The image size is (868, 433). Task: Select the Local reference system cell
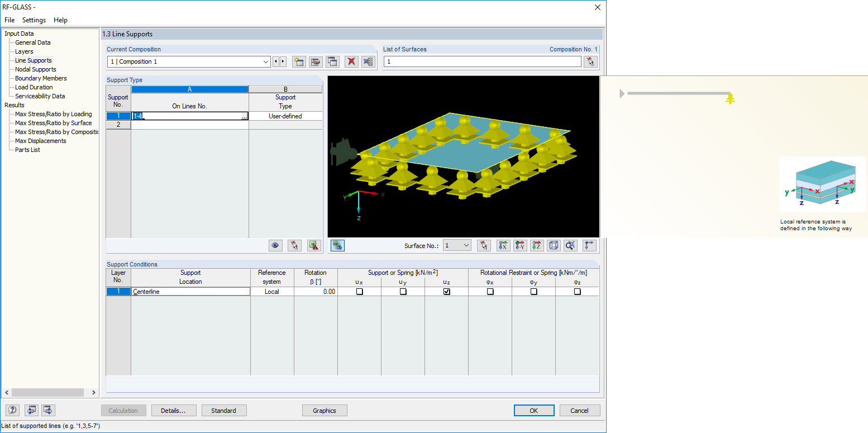tap(272, 292)
